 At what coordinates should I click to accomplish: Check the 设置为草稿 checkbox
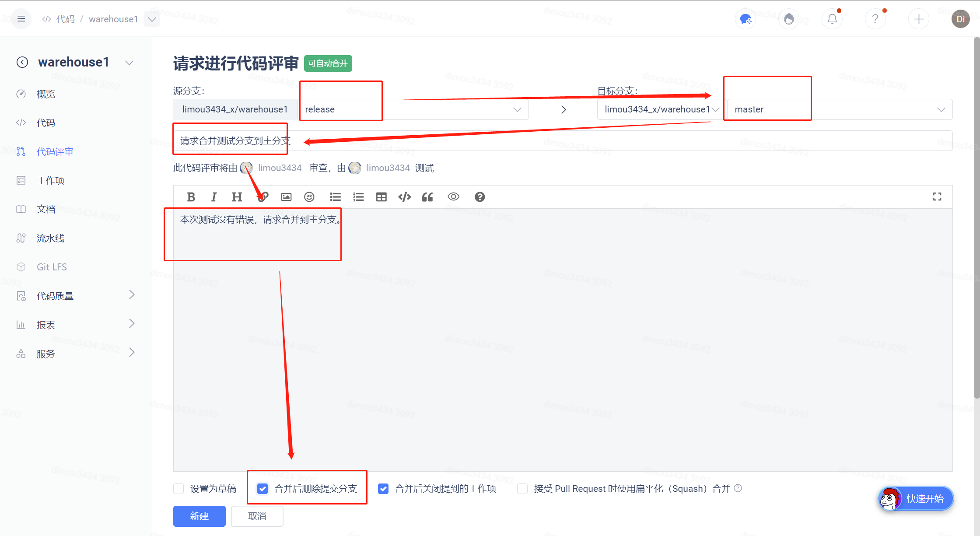[178, 489]
